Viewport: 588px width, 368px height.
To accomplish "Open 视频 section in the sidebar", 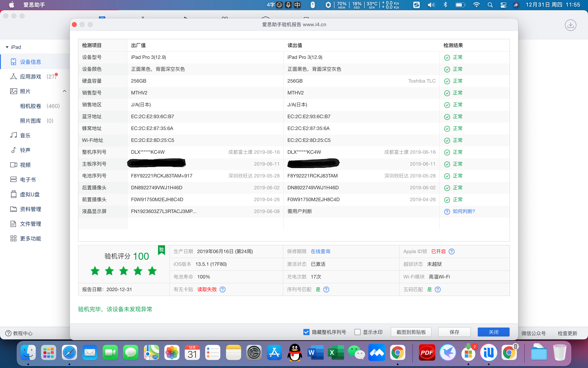I will (35, 165).
